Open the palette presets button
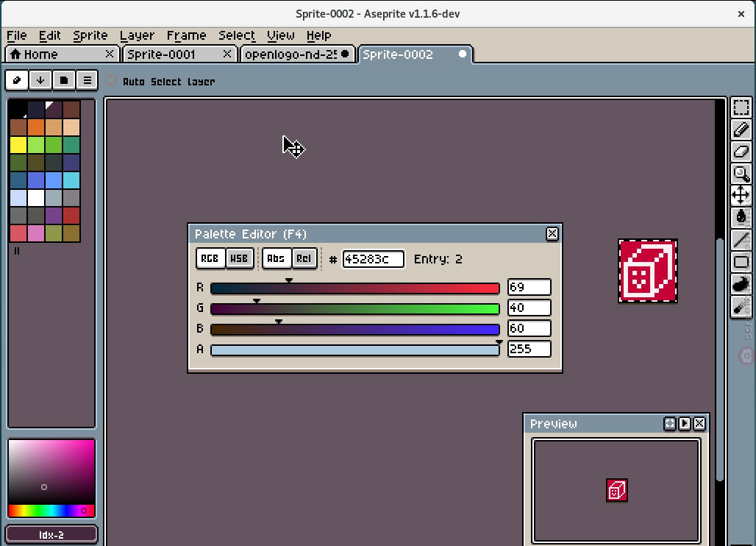This screenshot has height=546, width=756. click(64, 80)
